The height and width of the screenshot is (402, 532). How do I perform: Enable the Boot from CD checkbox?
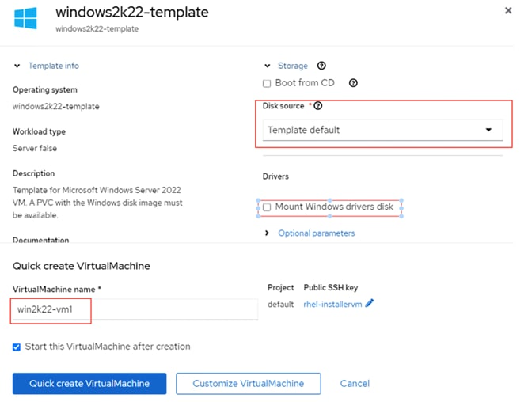point(267,83)
